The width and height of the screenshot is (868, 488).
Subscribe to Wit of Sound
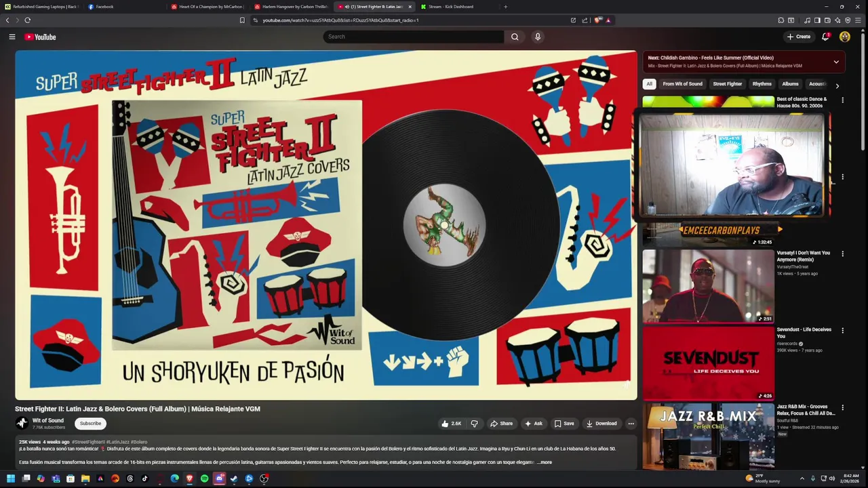[x=90, y=424]
